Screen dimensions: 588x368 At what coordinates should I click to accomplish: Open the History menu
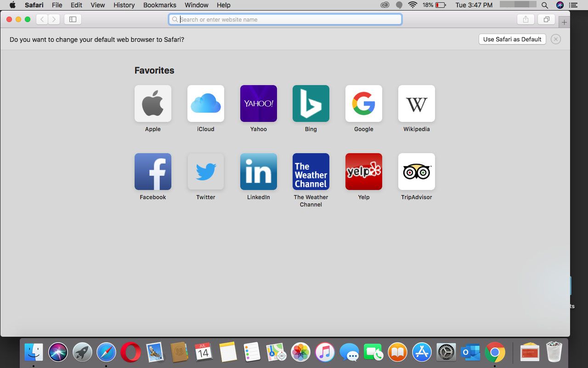pyautogui.click(x=124, y=5)
